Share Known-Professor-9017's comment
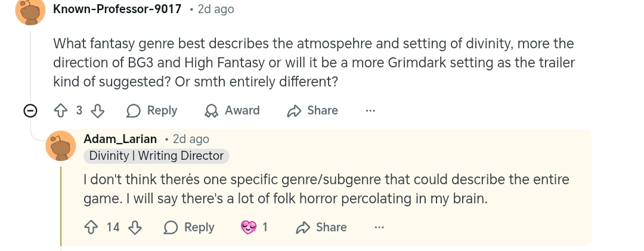 312,111
